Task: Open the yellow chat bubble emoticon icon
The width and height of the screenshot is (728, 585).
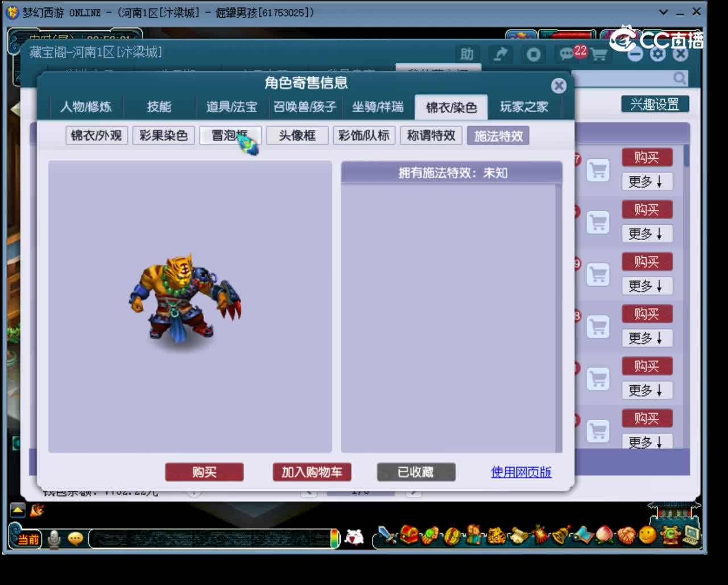Action: (76, 538)
